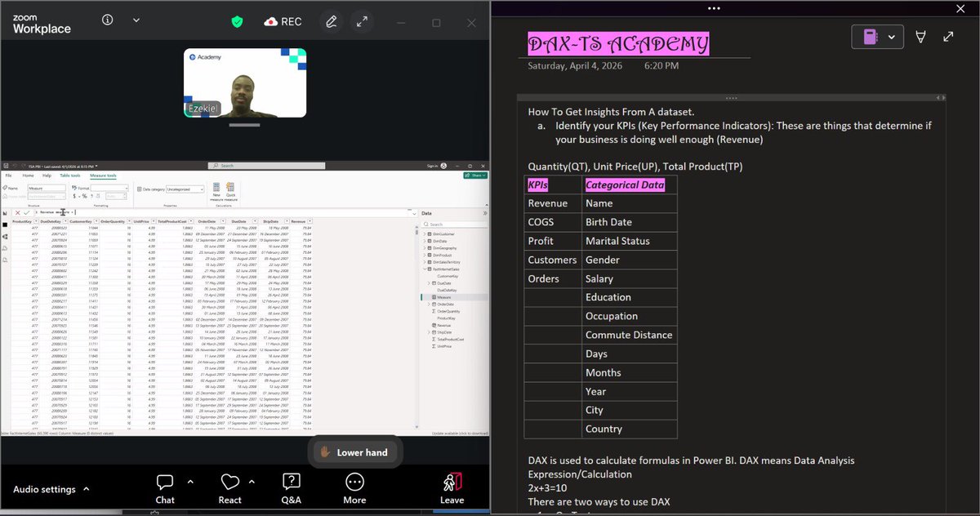Screen dimensions: 980x516
Task: Open File menu in shared Power BI
Action: (x=8, y=176)
